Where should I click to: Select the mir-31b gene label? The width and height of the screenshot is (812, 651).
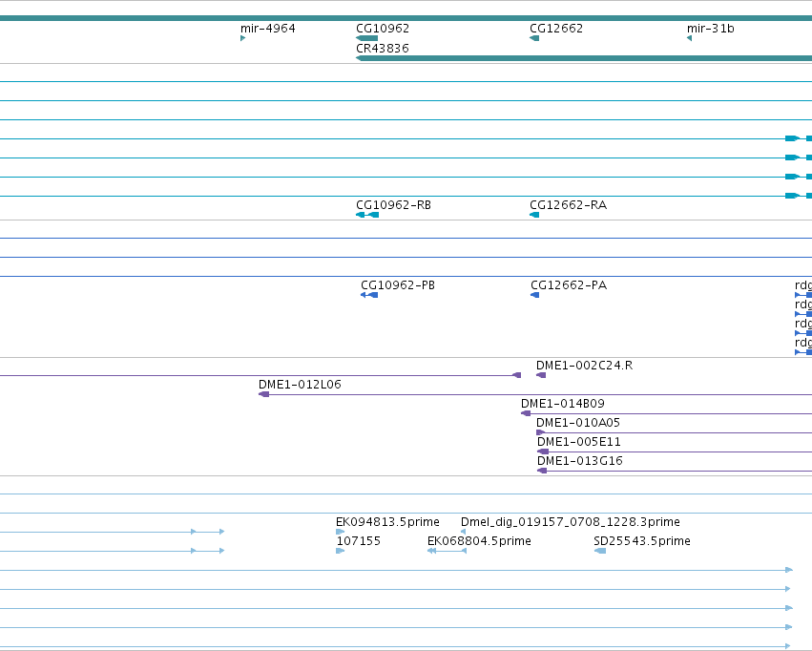pyautogui.click(x=711, y=29)
